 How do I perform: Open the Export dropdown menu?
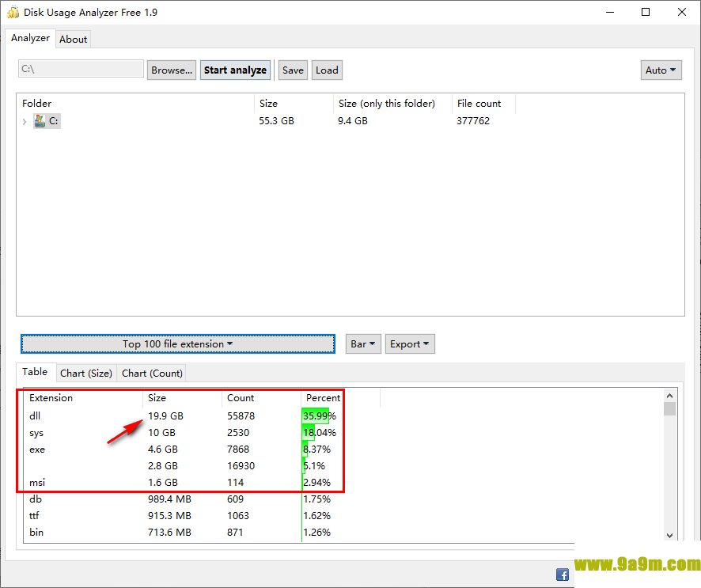(x=410, y=343)
